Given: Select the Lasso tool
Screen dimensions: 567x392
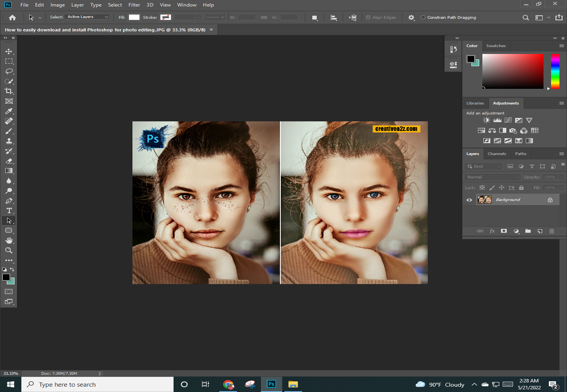Looking at the screenshot, I should 9,71.
